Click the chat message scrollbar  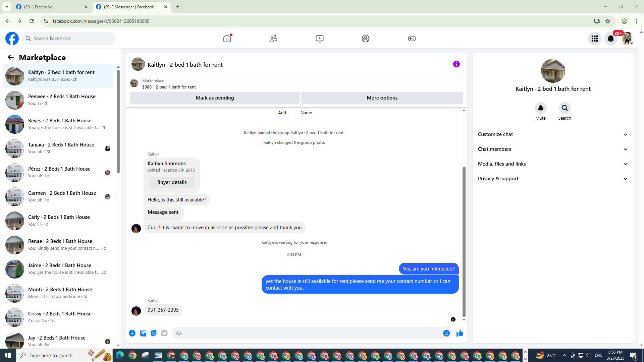click(464, 241)
